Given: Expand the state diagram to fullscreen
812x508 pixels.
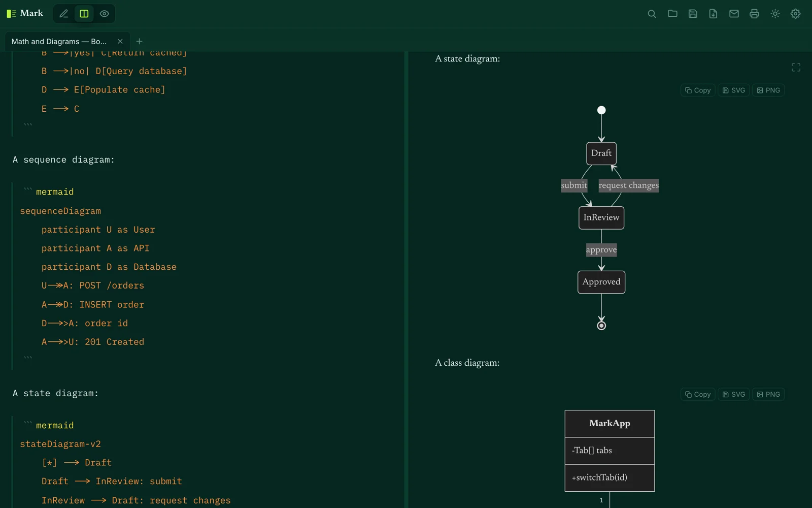Looking at the screenshot, I should (x=796, y=68).
